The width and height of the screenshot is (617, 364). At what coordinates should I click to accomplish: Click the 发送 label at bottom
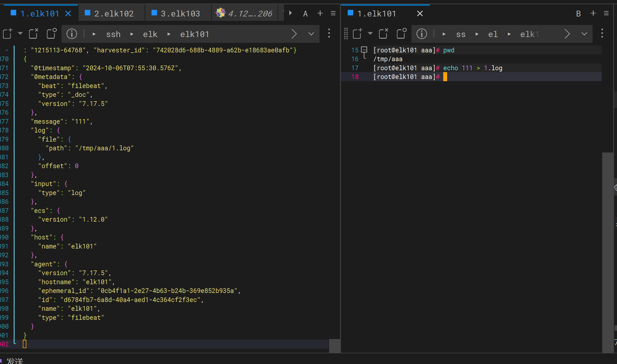pyautogui.click(x=15, y=360)
